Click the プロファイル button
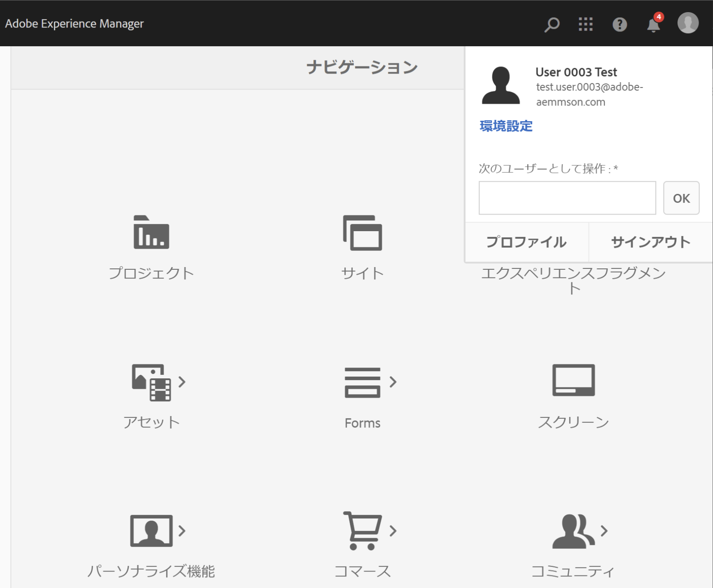This screenshot has width=713, height=588. (x=527, y=242)
